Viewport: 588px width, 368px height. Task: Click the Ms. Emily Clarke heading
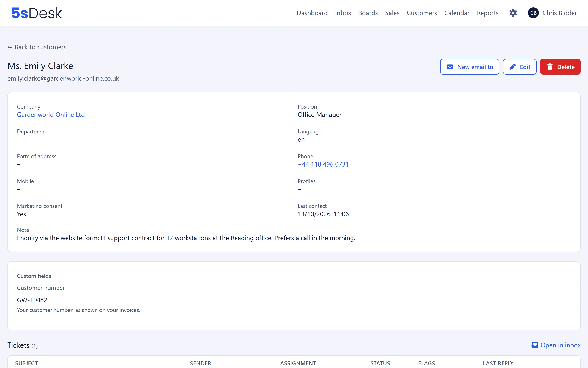click(40, 66)
